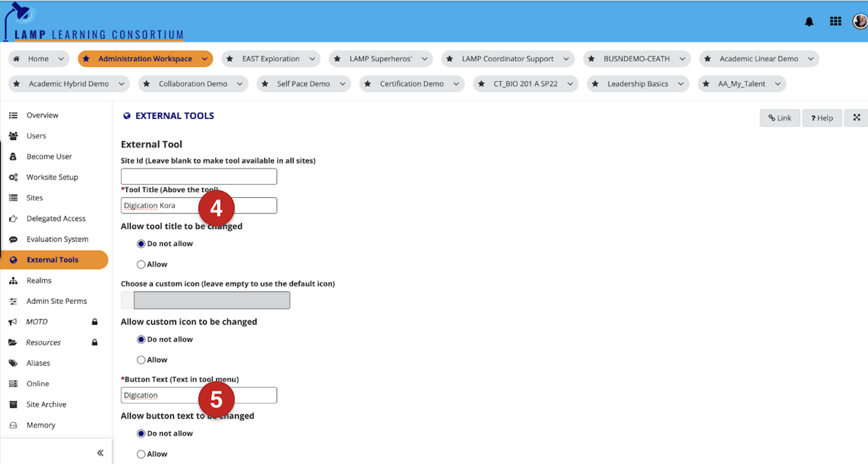This screenshot has height=474, width=868.
Task: Collapse the sidebar with double-chevron icon
Action: [100, 453]
